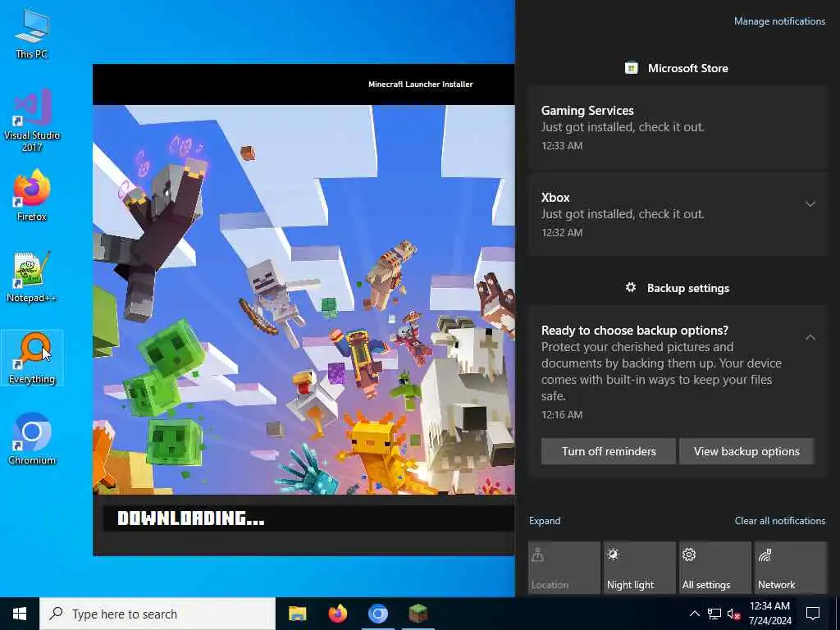
Task: Open Chromium desktop shortcut
Action: (32, 440)
